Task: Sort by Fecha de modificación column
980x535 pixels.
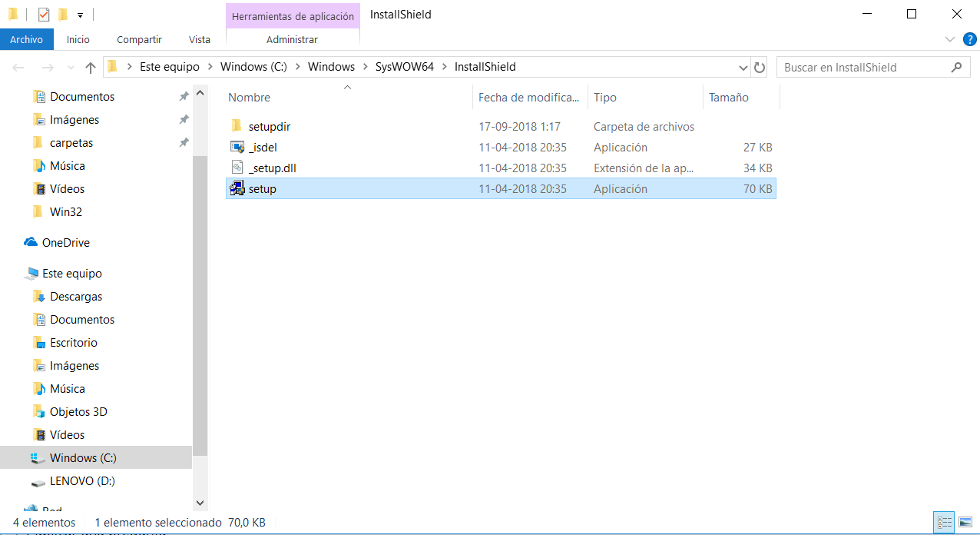Action: pyautogui.click(x=530, y=98)
